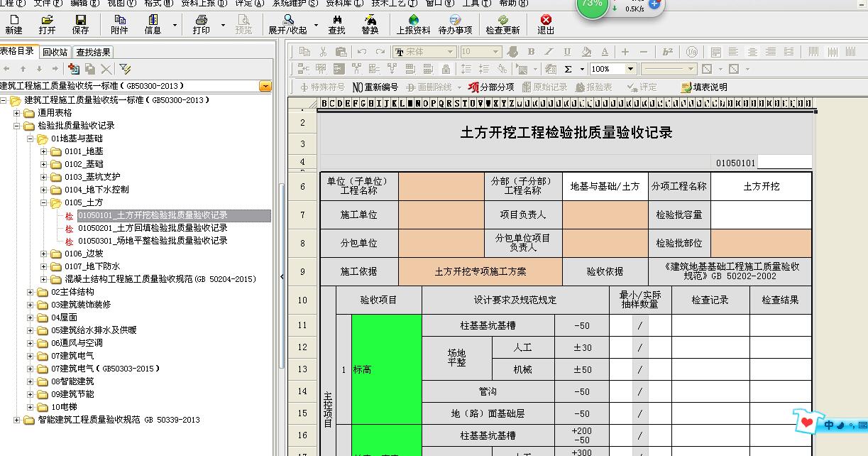Open the GB50300-2013 standard selector dropdown
The image size is (868, 456).
click(x=265, y=86)
